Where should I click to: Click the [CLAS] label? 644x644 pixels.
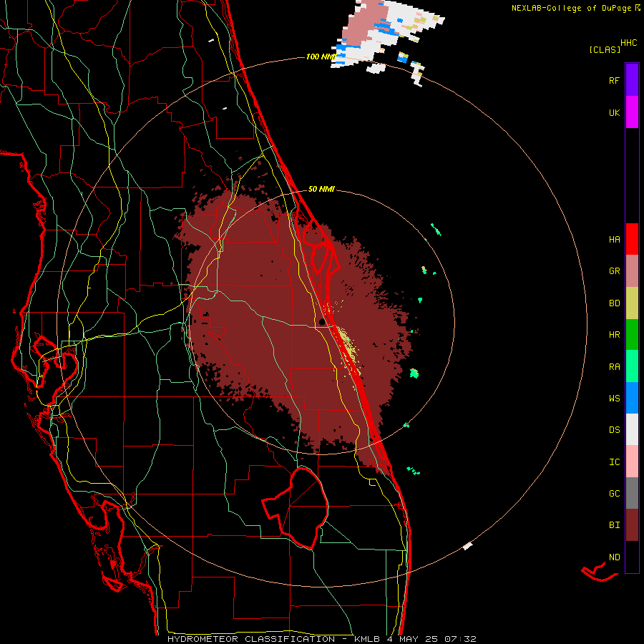pos(605,50)
